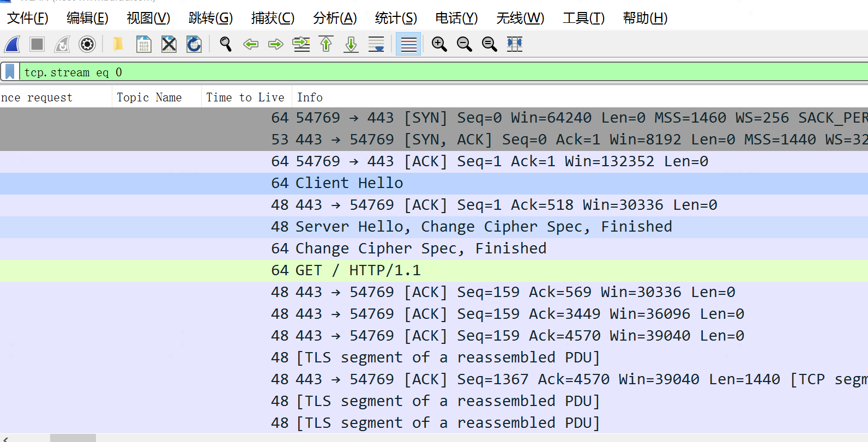Click the Info column header
Viewport: 868px width, 442px height.
(x=310, y=98)
